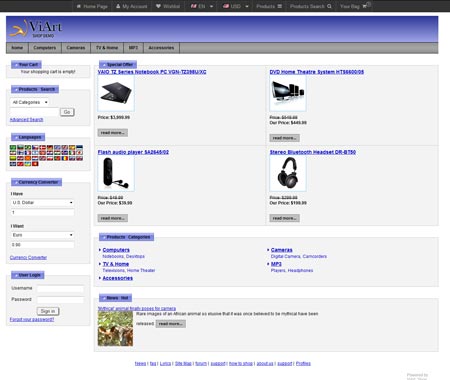The height and width of the screenshot is (380, 450).
Task: Select the first flag in Languages panel
Action: (x=13, y=147)
